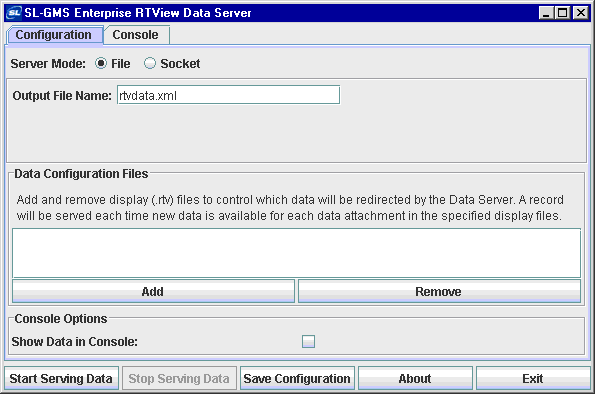Click Save Configuration button
595x394 pixels.
click(x=297, y=378)
